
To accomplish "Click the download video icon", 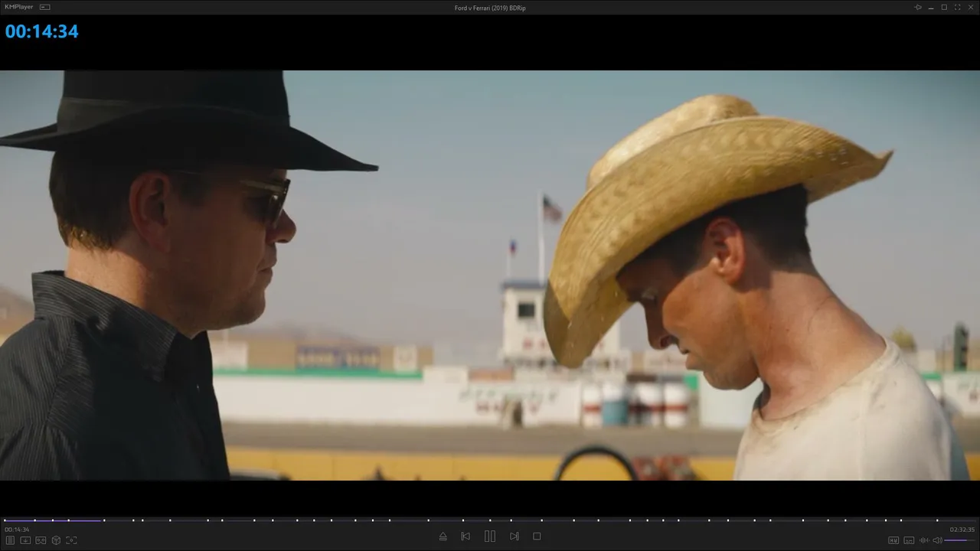I will pyautogui.click(x=25, y=540).
